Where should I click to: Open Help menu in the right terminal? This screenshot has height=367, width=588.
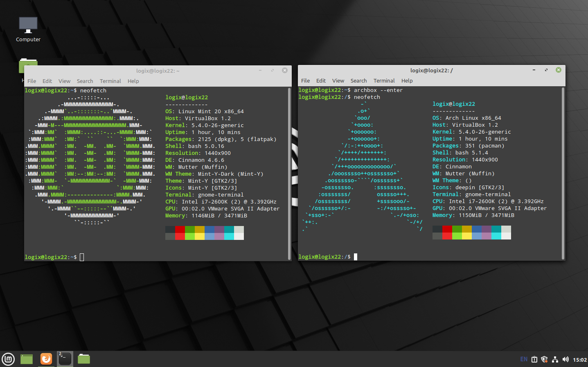click(407, 81)
